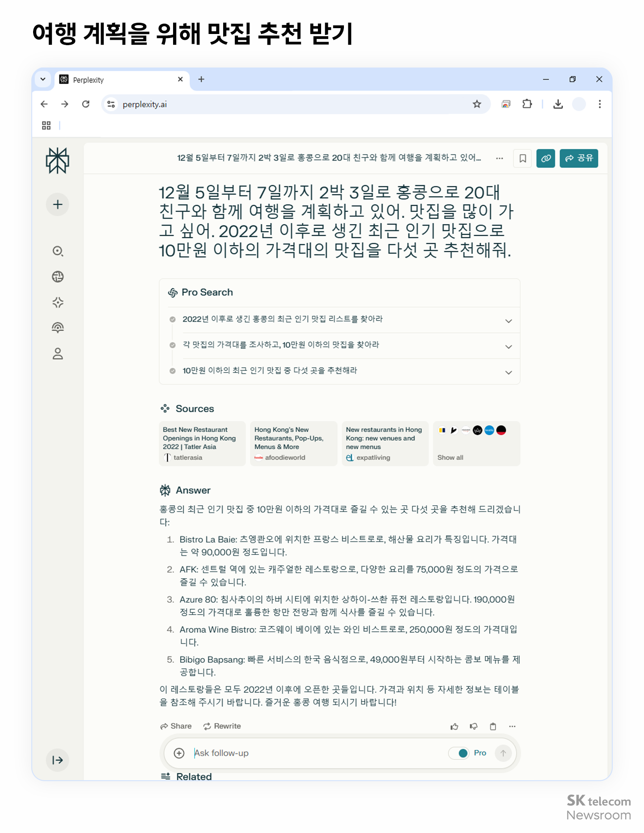Open Discover globe icon in sidebar

pos(58,277)
